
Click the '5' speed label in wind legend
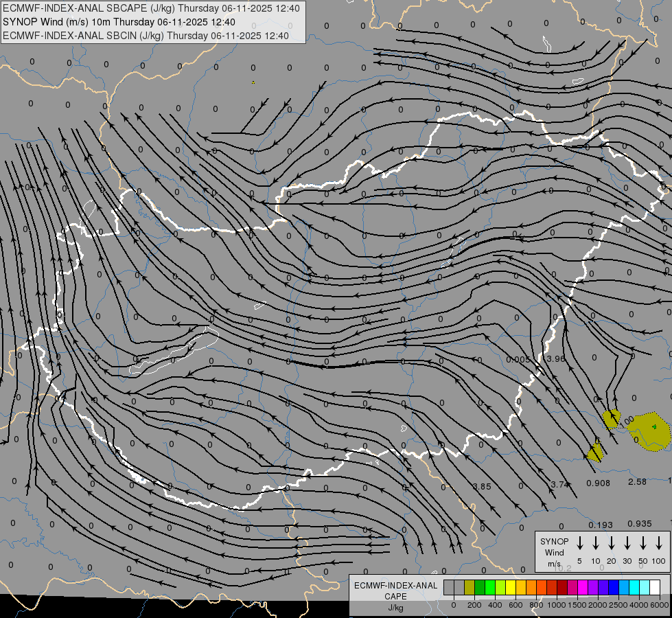click(579, 561)
